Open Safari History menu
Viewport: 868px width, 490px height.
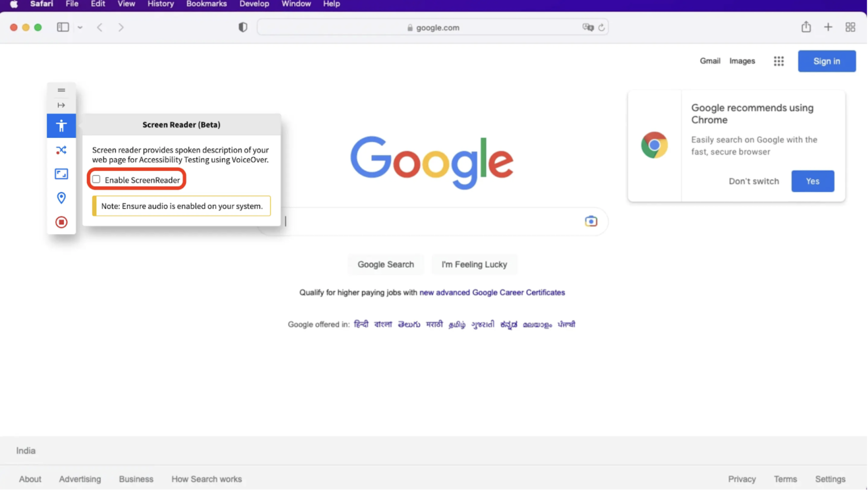160,4
